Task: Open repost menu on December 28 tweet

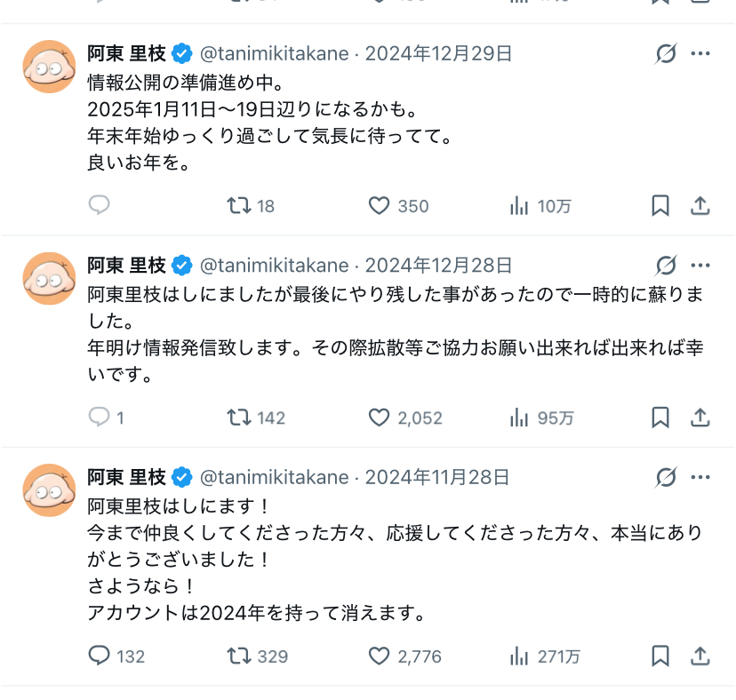Action: (x=238, y=418)
